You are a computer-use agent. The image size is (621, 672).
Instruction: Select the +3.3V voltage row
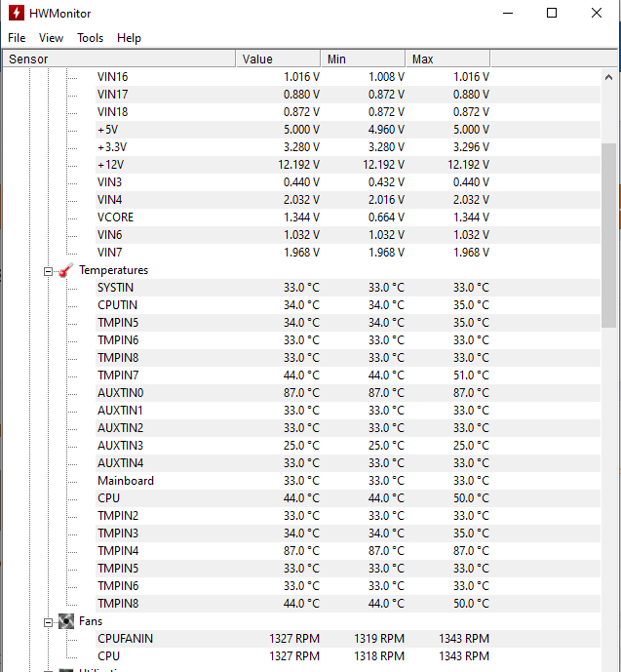click(348, 147)
